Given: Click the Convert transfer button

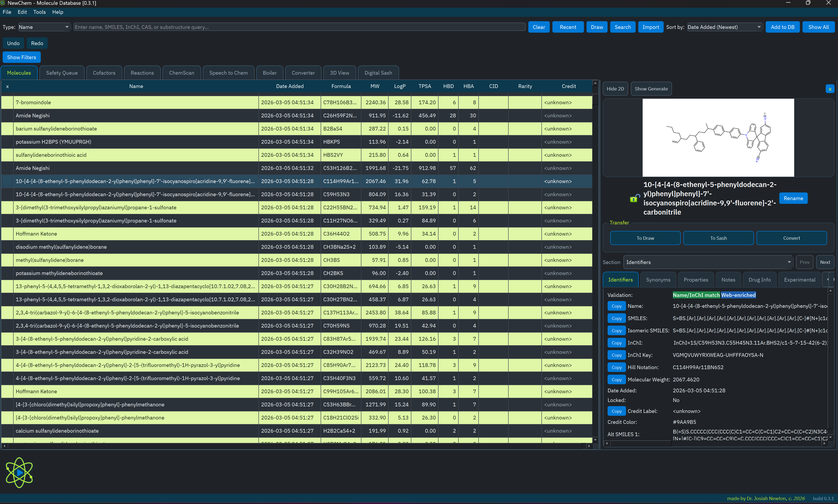Looking at the screenshot, I should 791,238.
